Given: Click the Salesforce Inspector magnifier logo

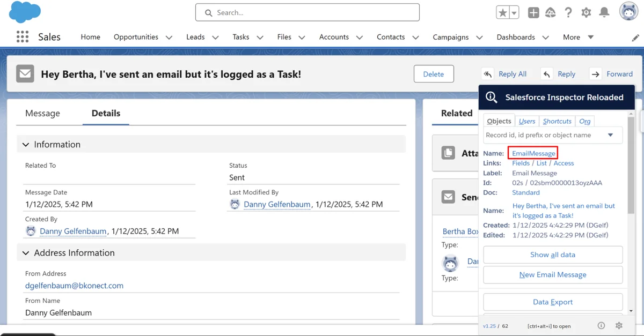Looking at the screenshot, I should 491,97.
